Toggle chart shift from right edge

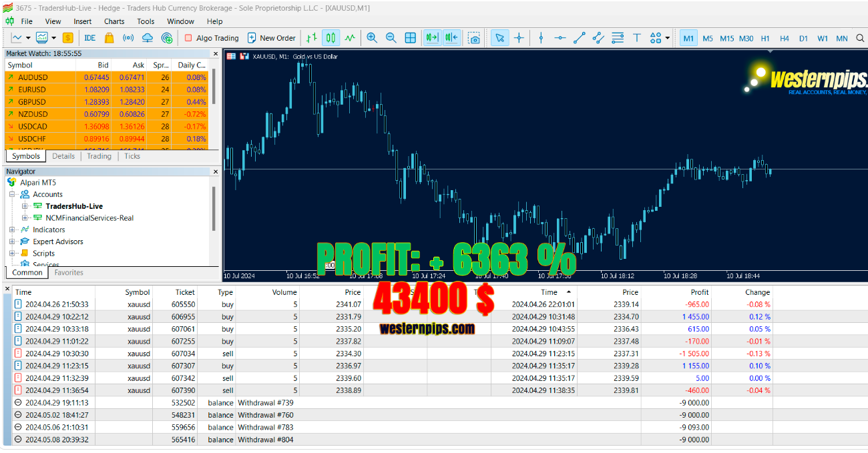(x=451, y=38)
